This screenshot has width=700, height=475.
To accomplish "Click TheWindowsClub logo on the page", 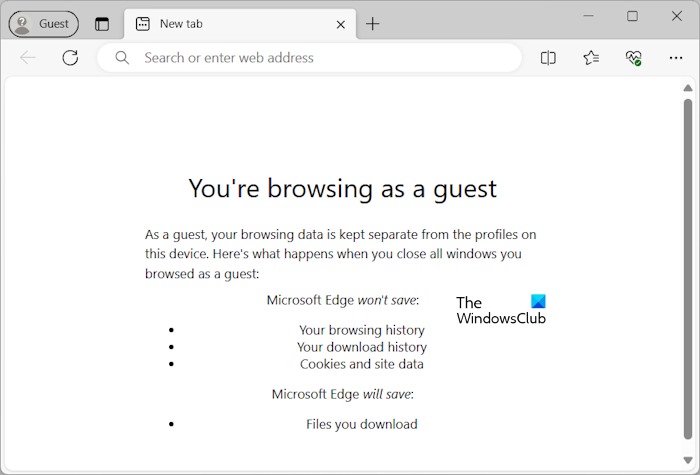I will tap(502, 310).
